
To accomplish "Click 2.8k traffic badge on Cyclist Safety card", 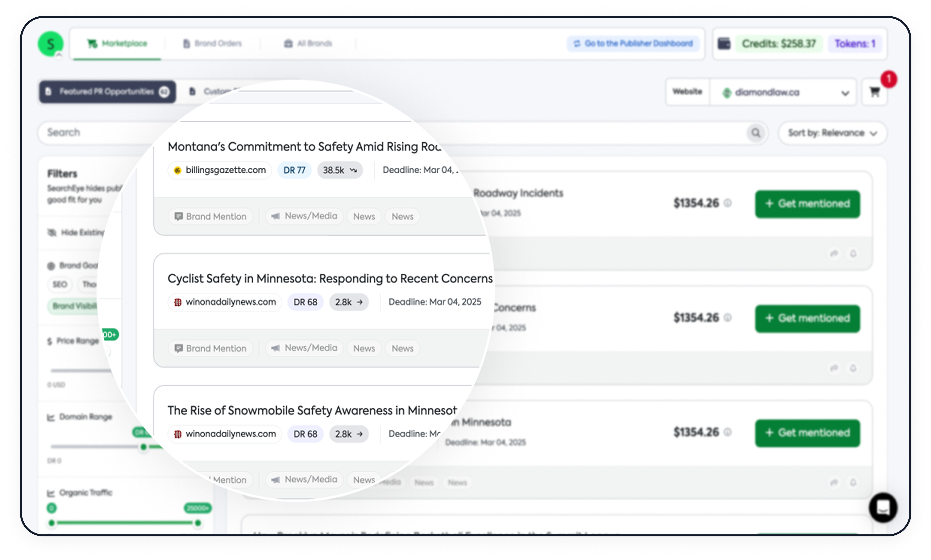I will (x=348, y=302).
